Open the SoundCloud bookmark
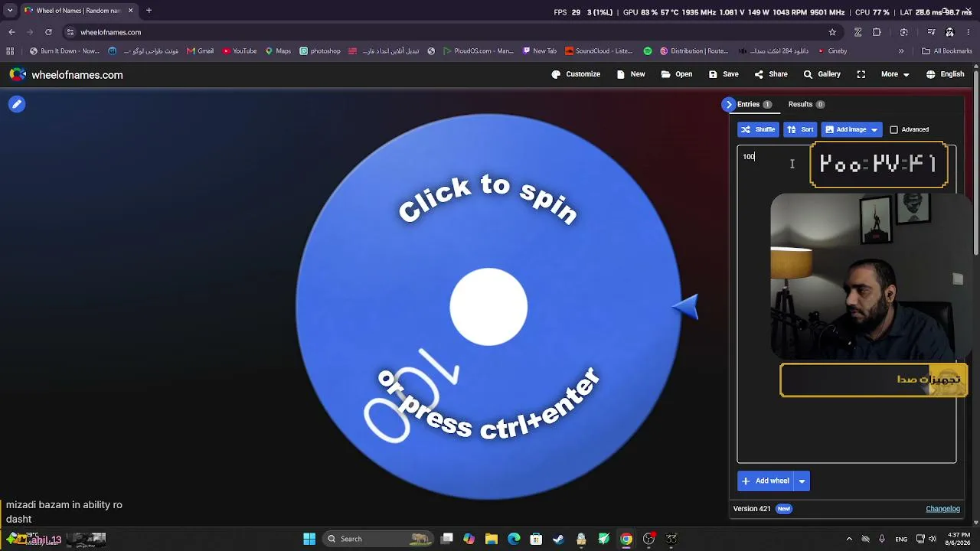980x551 pixels. pos(599,51)
